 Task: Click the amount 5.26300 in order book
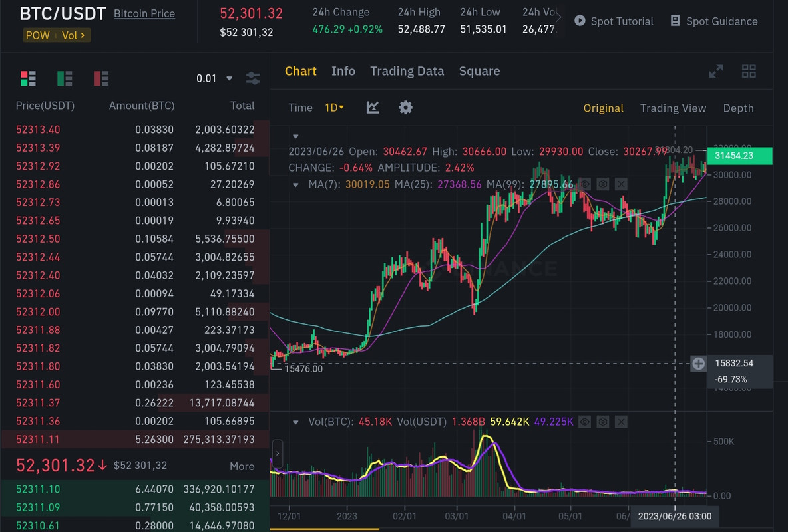click(x=154, y=439)
